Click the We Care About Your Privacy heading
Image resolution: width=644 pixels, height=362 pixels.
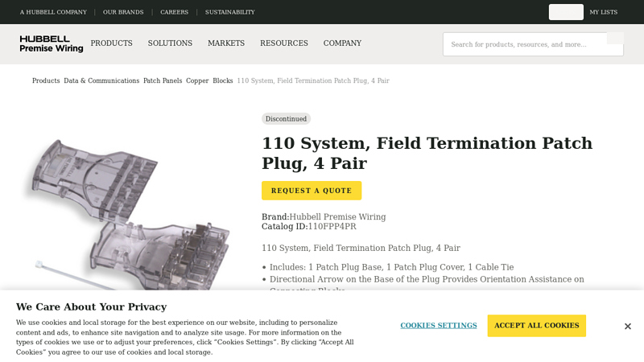point(91,306)
